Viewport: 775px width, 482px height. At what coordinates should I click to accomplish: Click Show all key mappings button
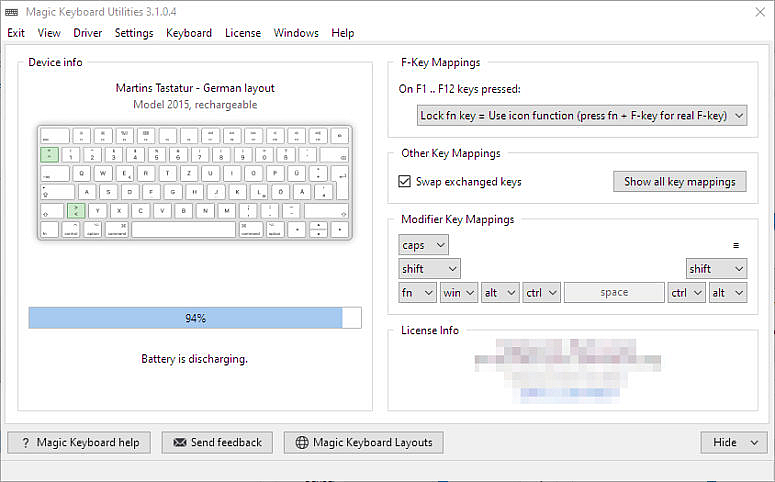coord(680,181)
